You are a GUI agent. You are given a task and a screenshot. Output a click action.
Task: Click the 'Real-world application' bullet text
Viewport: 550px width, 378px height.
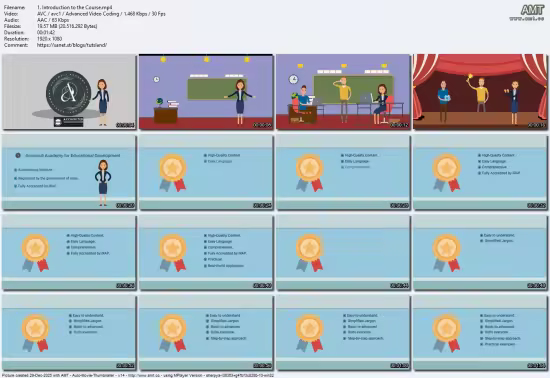[226, 266]
